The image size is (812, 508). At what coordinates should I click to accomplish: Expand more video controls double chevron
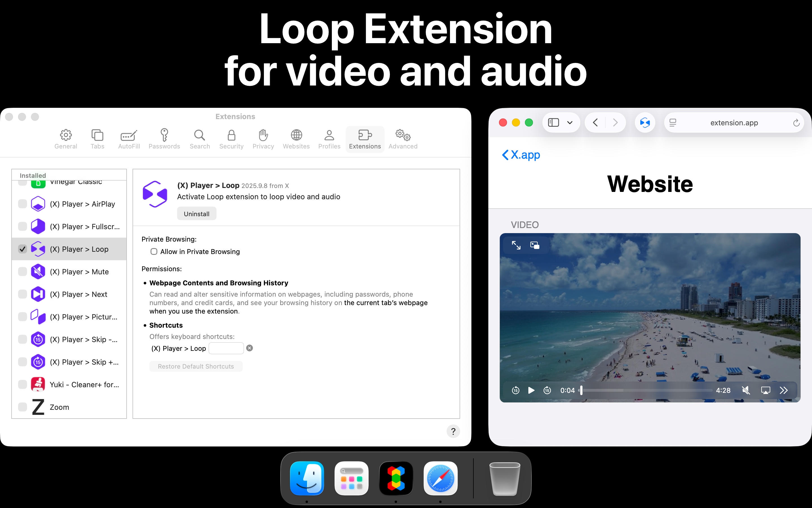coord(784,390)
